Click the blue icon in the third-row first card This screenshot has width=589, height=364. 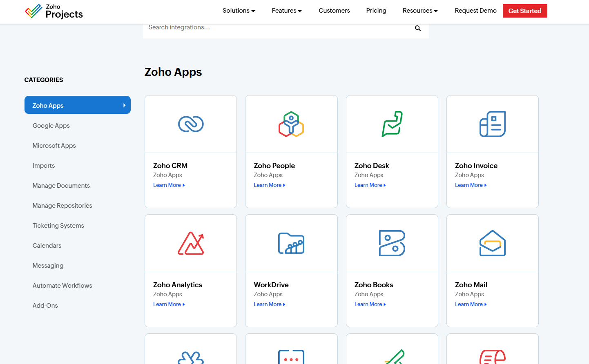pyautogui.click(x=191, y=357)
